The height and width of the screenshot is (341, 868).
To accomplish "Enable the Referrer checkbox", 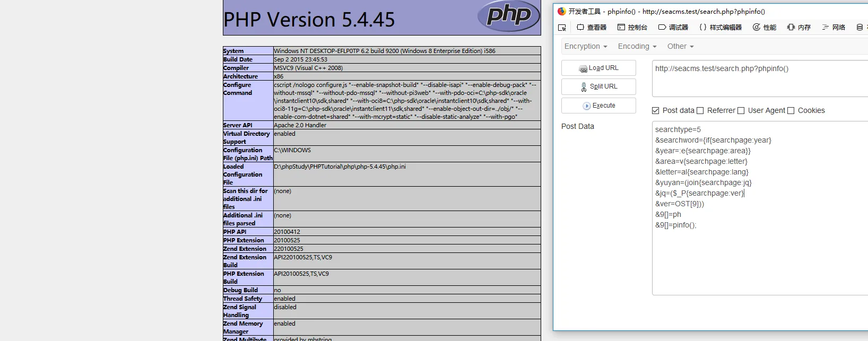I will [x=700, y=111].
